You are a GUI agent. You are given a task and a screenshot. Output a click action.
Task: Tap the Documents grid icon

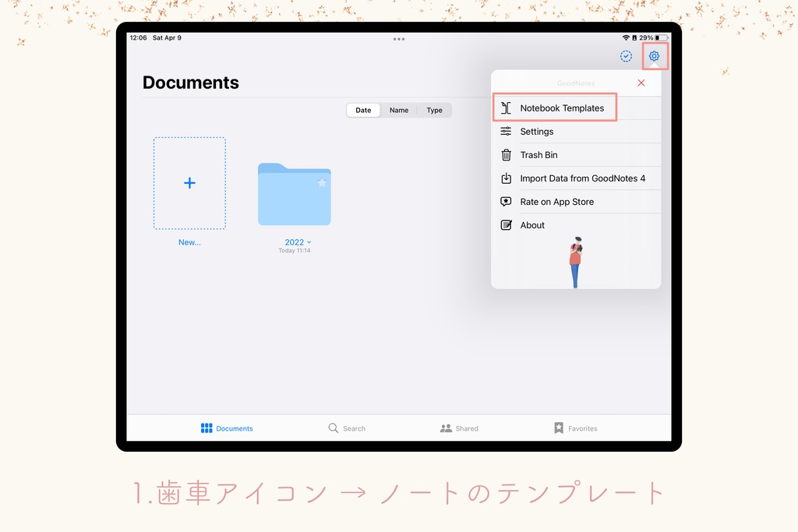(x=206, y=427)
